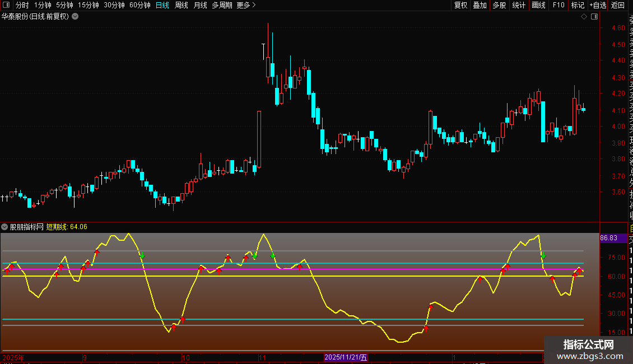The image size is (633, 364).
Task: Open the 多周期 multi-period view
Action: (x=222, y=5)
